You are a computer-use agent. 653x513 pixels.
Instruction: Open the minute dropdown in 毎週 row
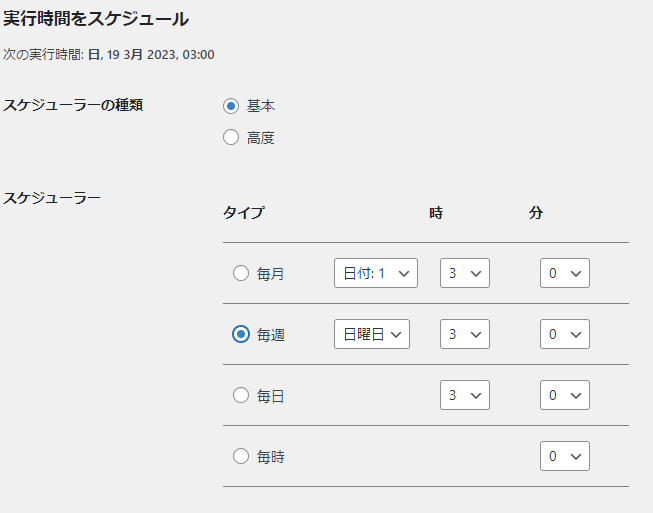tap(565, 334)
